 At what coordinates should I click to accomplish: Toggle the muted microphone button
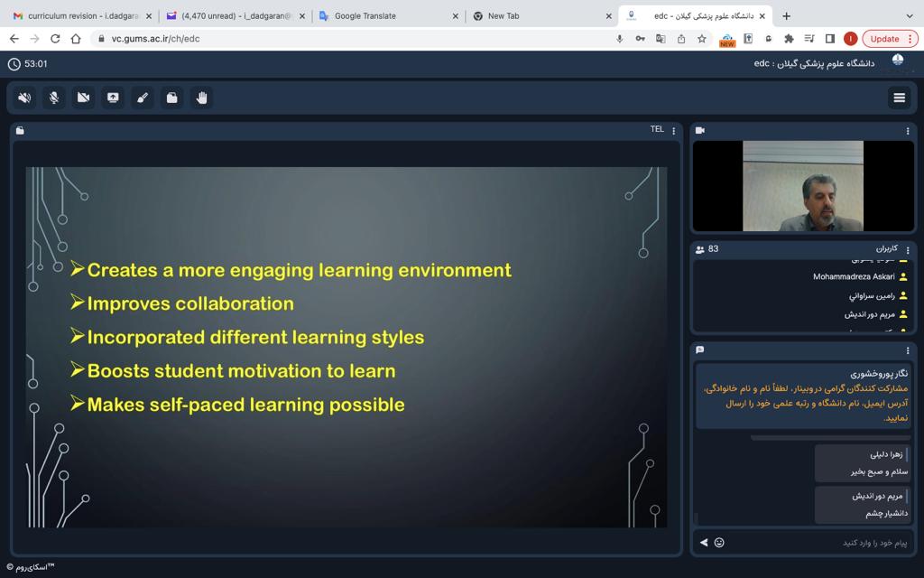pos(54,98)
